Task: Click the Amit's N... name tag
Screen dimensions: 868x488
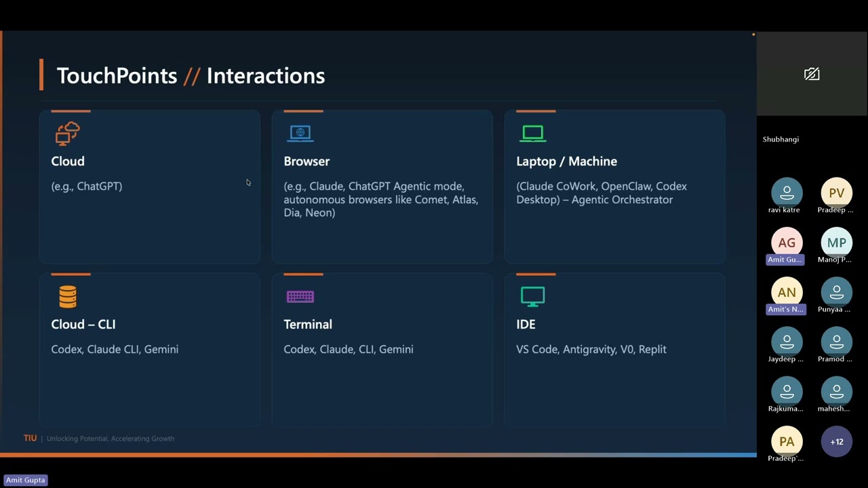Action: tap(785, 309)
